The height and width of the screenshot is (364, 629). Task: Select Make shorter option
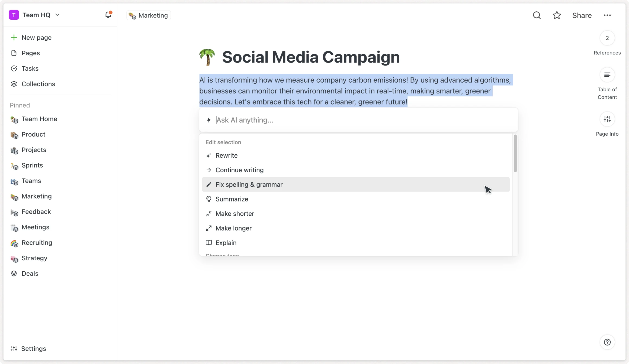click(x=235, y=214)
